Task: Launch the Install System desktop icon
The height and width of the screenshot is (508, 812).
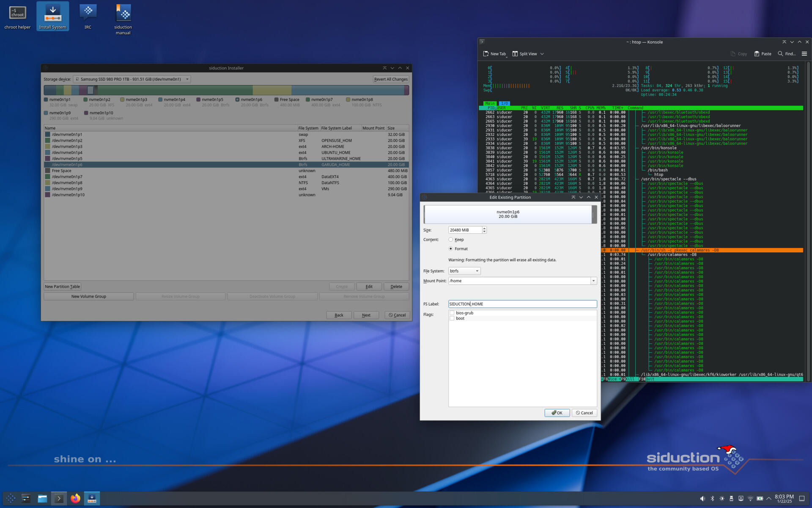Action: 52,17
